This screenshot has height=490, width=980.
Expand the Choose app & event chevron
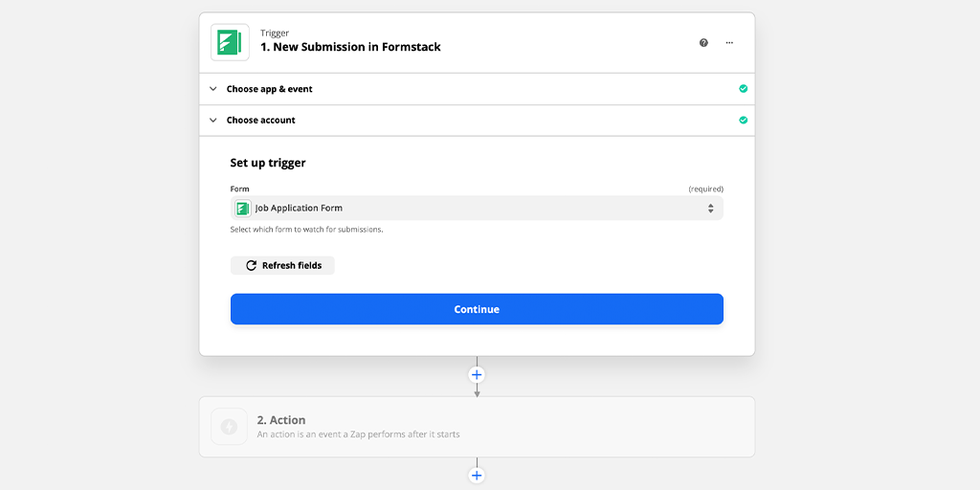click(x=213, y=89)
